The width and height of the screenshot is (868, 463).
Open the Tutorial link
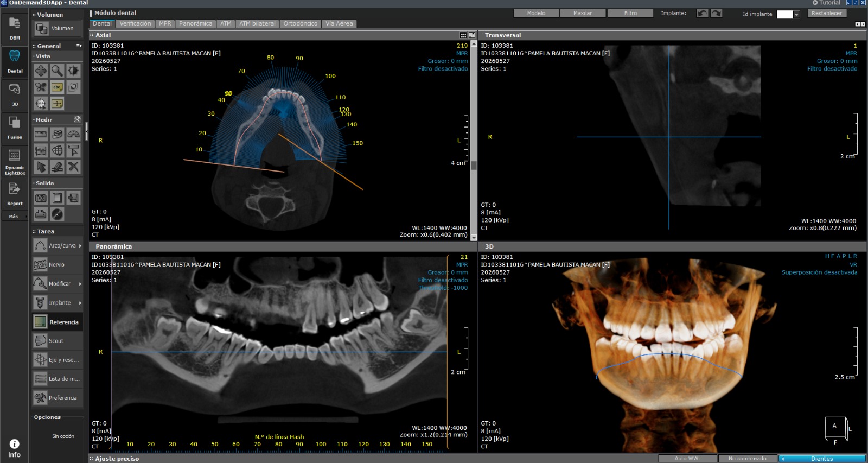pos(826,3)
